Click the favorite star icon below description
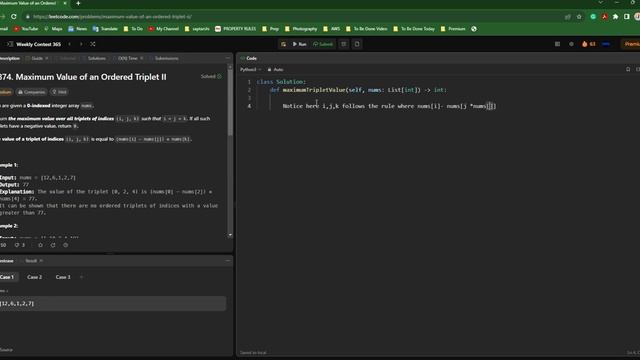This screenshot has width=640, height=360. 40,245
